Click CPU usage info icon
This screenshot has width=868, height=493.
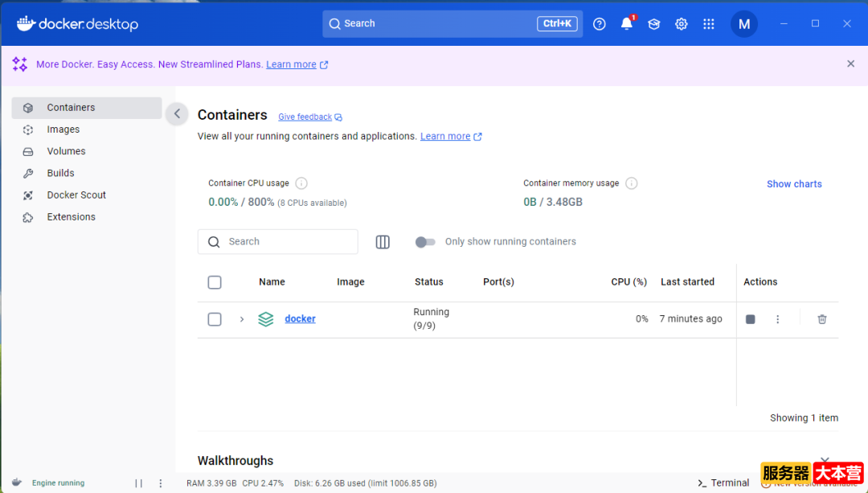pyautogui.click(x=301, y=183)
